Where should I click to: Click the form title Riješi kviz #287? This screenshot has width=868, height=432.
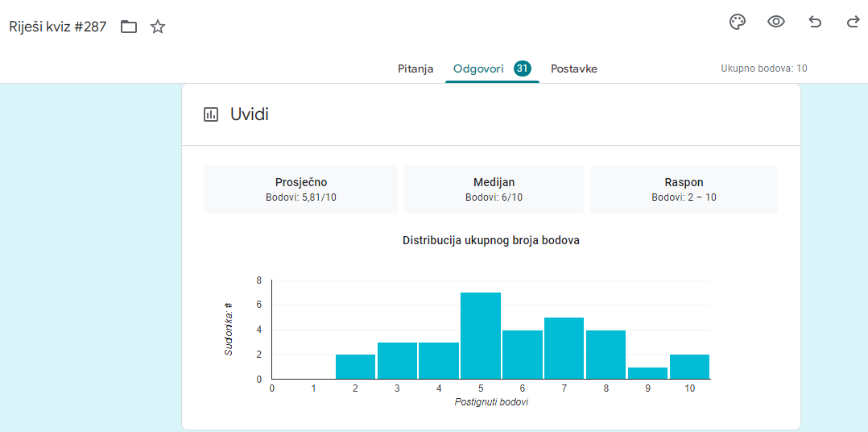pyautogui.click(x=58, y=27)
